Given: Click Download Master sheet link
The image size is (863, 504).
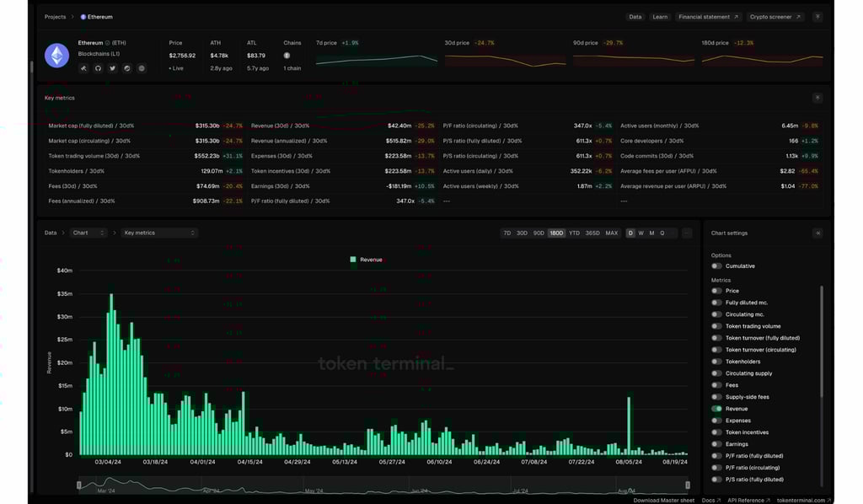Looking at the screenshot, I should click(x=664, y=500).
